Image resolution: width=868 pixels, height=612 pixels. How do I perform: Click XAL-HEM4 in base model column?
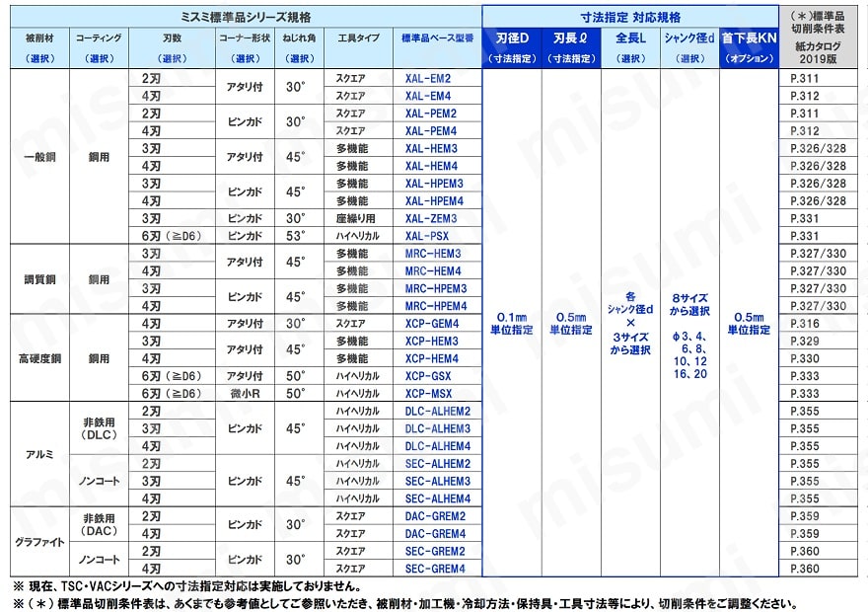[x=431, y=166]
